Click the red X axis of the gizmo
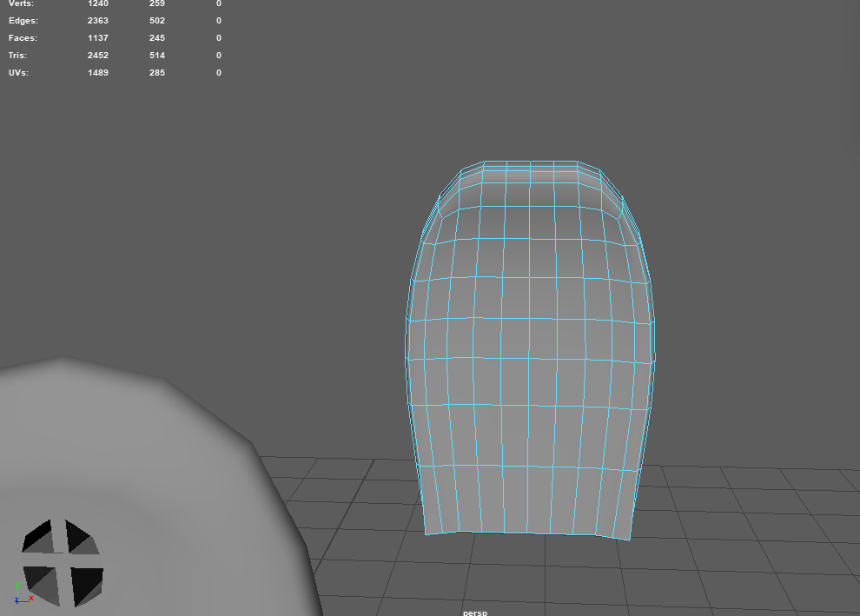 30,599
